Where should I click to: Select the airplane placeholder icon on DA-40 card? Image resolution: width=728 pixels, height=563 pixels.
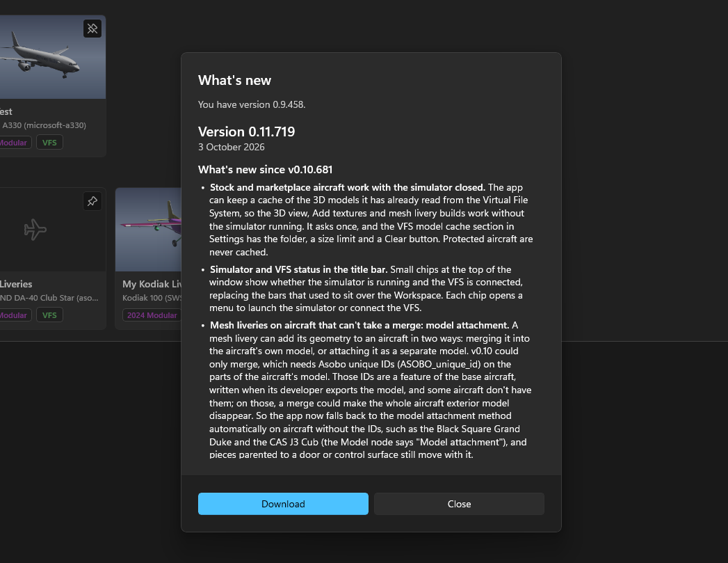point(35,230)
